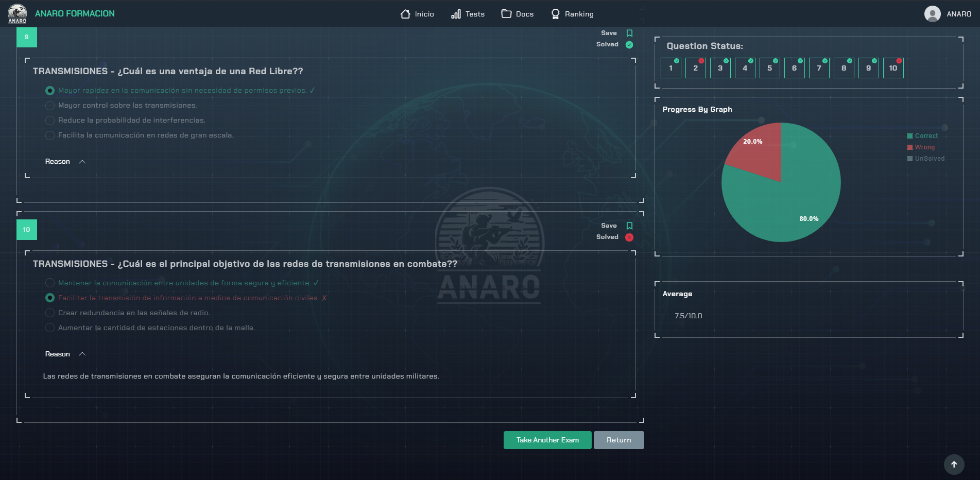This screenshot has width=980, height=480.
Task: Click the Return button
Action: pos(619,440)
